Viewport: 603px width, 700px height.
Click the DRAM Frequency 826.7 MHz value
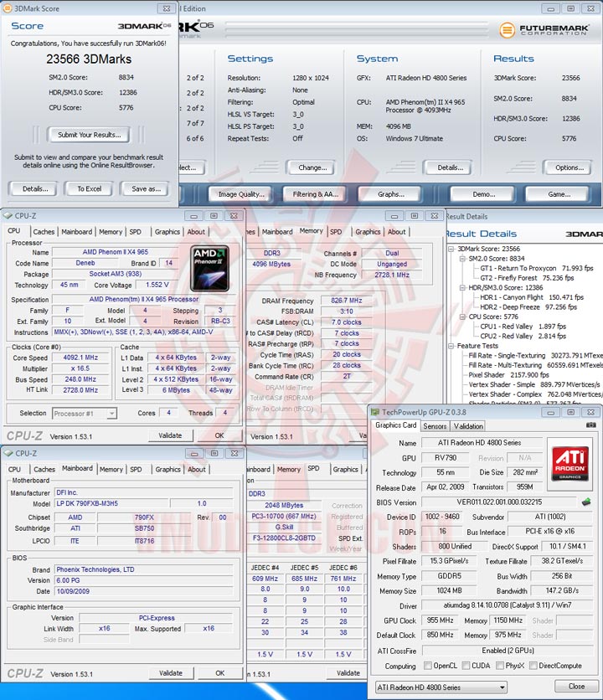coord(346,301)
